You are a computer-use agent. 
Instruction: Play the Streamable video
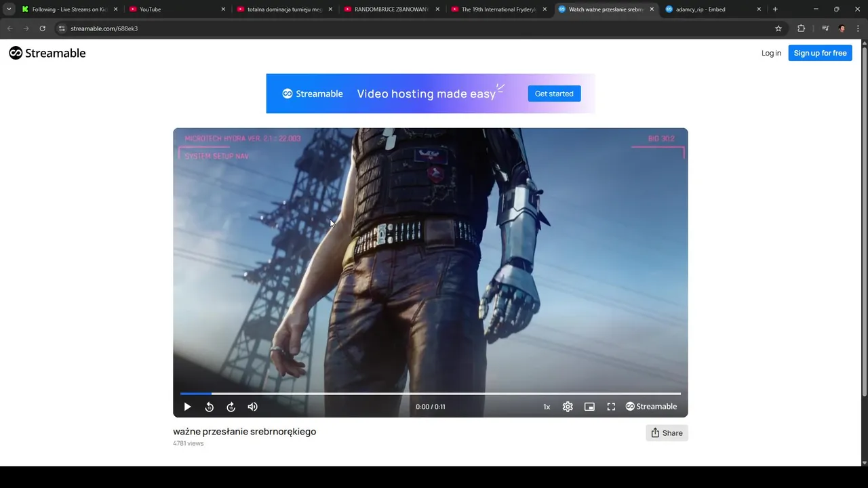(x=187, y=407)
